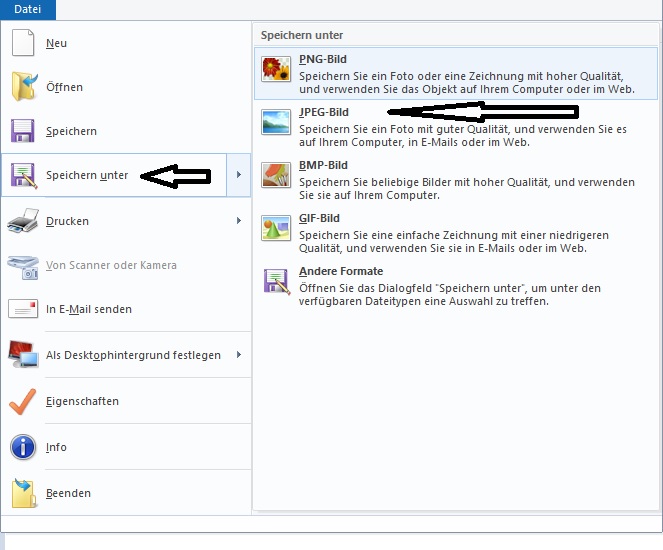Select Von Scanner oder Kamera entry
This screenshot has width=663, height=550.
[111, 265]
